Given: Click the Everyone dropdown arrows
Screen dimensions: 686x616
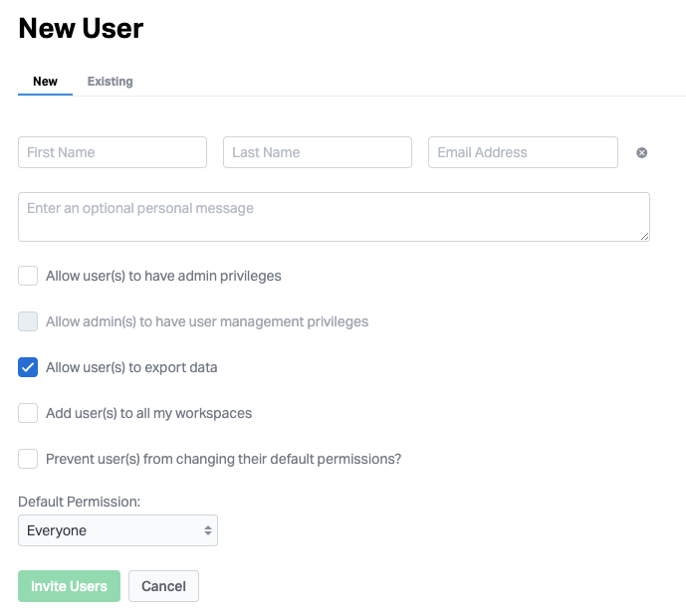Looking at the screenshot, I should (208, 530).
